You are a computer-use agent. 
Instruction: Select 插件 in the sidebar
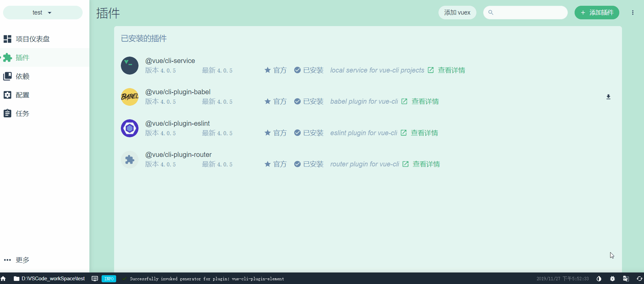tap(45, 58)
